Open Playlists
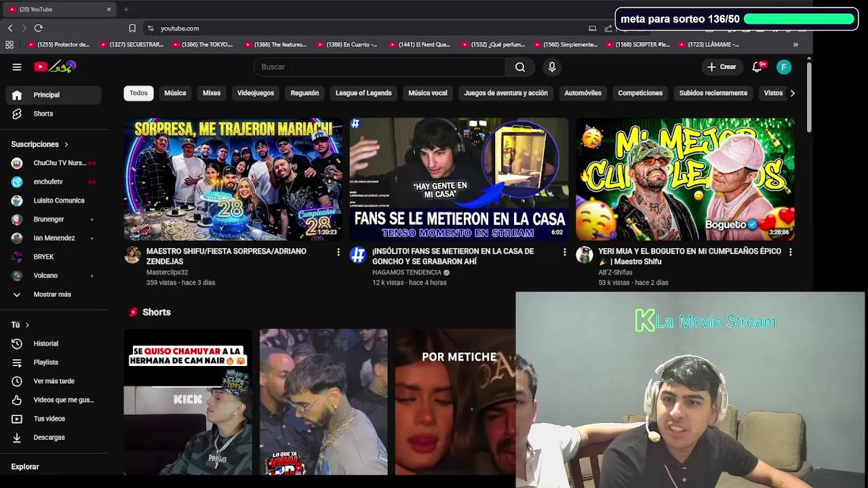This screenshot has width=868, height=488. [x=54, y=363]
